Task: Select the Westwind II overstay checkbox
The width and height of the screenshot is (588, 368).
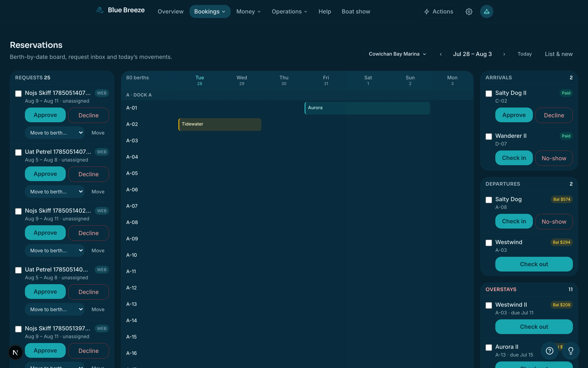Action: [x=489, y=305]
